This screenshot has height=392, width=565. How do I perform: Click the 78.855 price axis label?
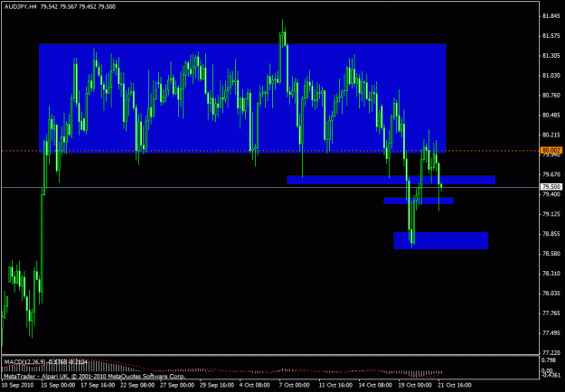pos(551,234)
